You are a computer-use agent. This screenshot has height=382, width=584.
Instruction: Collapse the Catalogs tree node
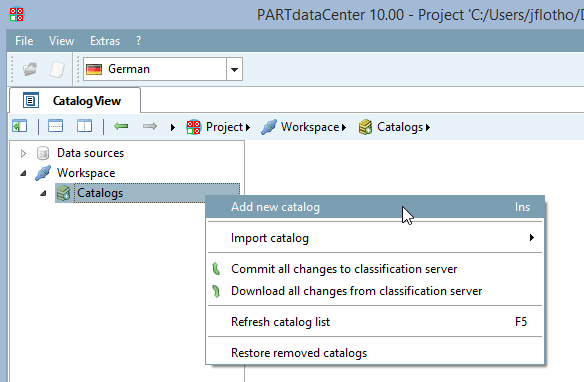click(43, 193)
